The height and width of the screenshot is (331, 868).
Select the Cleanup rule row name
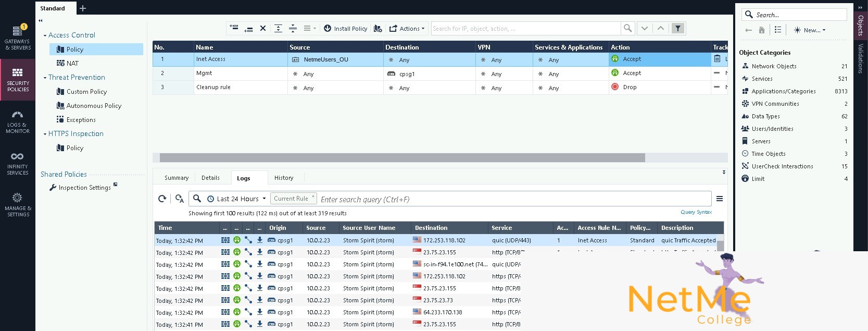[x=213, y=87]
